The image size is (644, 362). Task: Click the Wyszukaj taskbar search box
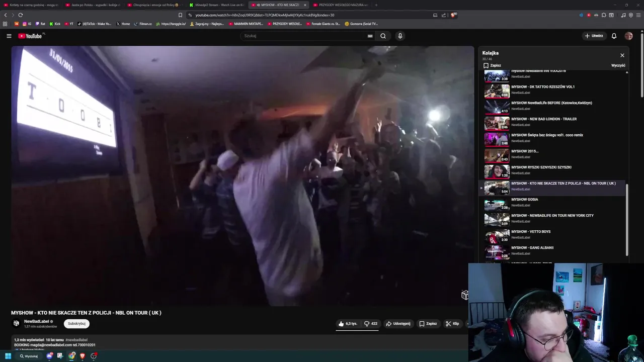click(29, 356)
